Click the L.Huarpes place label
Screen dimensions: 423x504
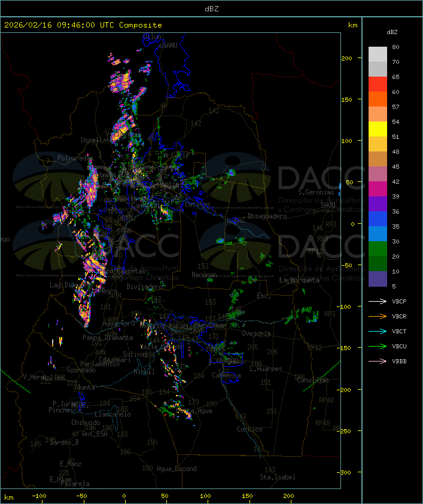pos(266,369)
